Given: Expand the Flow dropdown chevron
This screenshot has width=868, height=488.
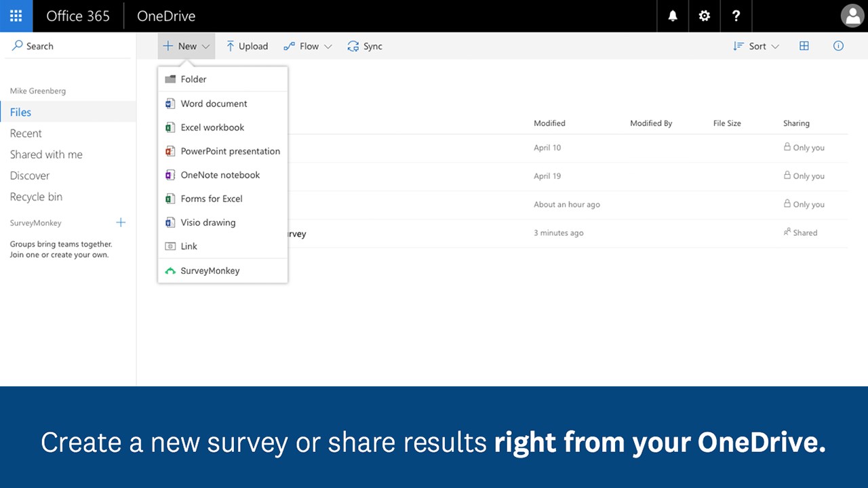Looking at the screenshot, I should (x=328, y=47).
